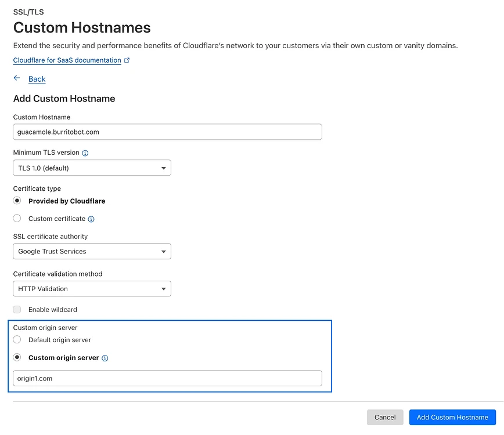Select the Custom origin server radio button
Screen dimensions: 504x435
pyautogui.click(x=17, y=358)
